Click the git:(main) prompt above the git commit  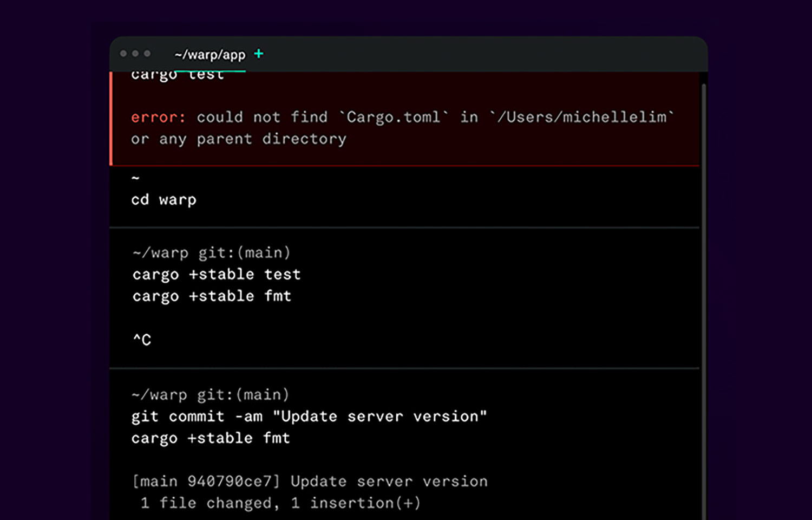click(243, 395)
